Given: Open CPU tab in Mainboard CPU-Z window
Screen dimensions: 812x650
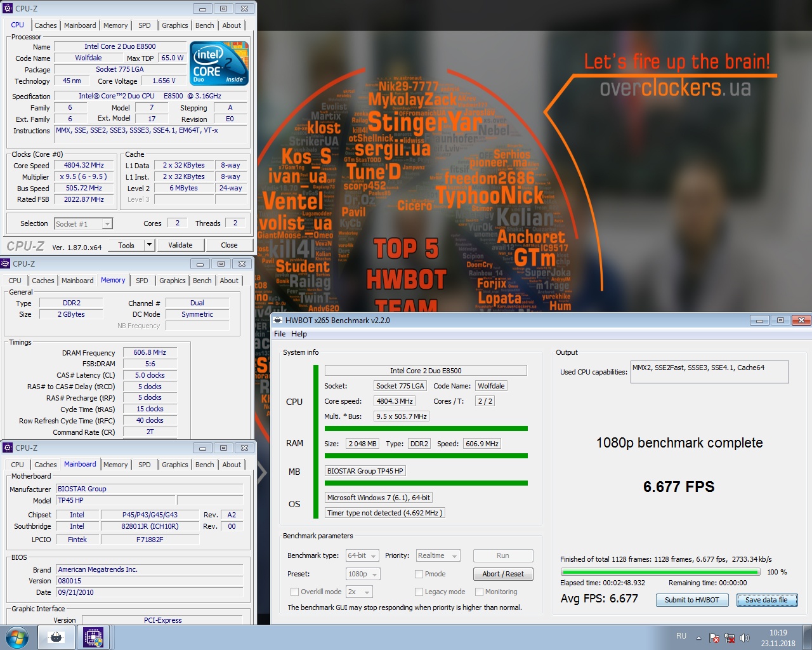Looking at the screenshot, I should point(17,465).
